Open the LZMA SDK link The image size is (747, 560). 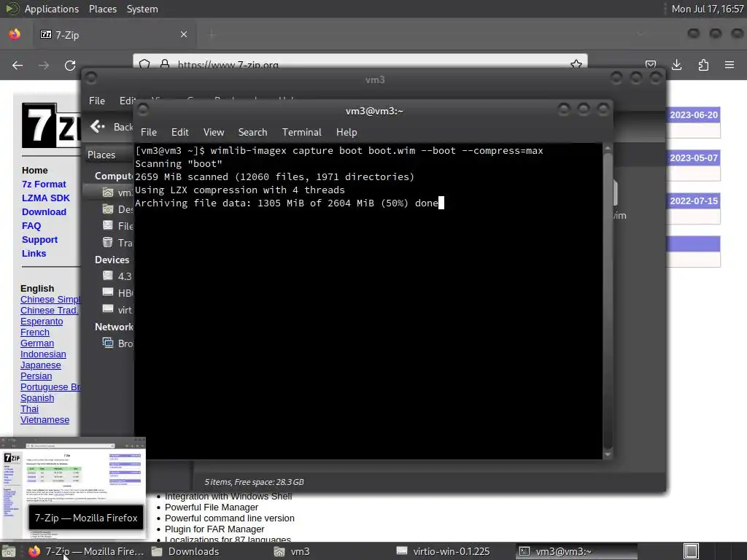pos(46,198)
